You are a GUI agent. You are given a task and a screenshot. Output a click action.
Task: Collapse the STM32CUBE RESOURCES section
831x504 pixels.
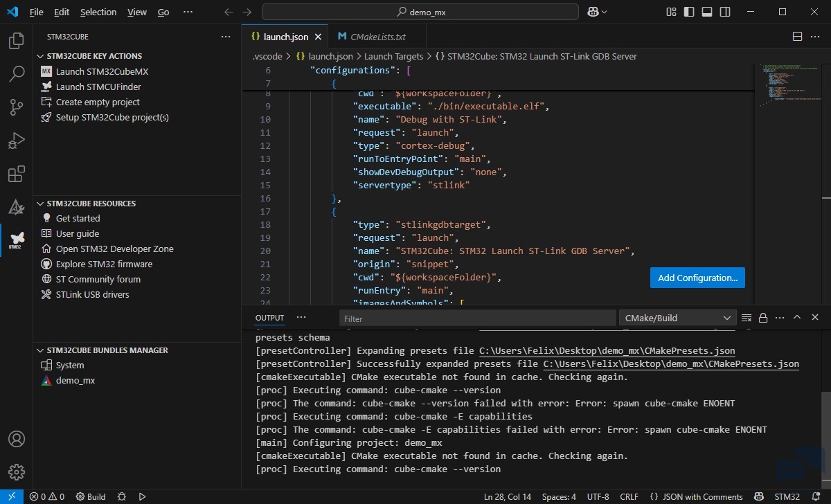(91, 204)
